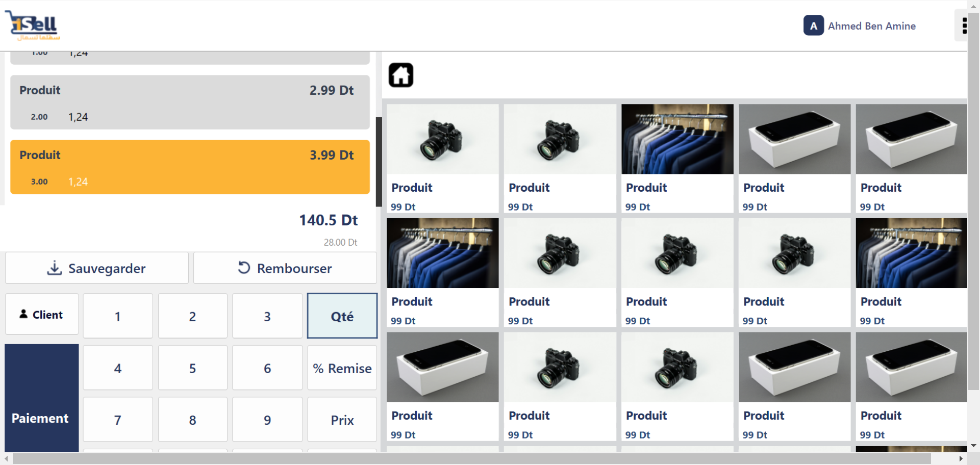Switch to Prix mode

coord(342,420)
